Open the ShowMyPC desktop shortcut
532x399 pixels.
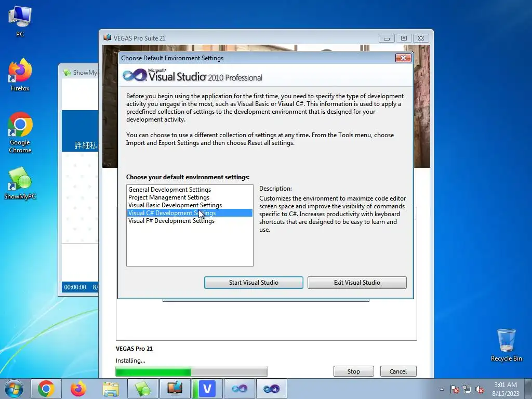tap(20, 183)
